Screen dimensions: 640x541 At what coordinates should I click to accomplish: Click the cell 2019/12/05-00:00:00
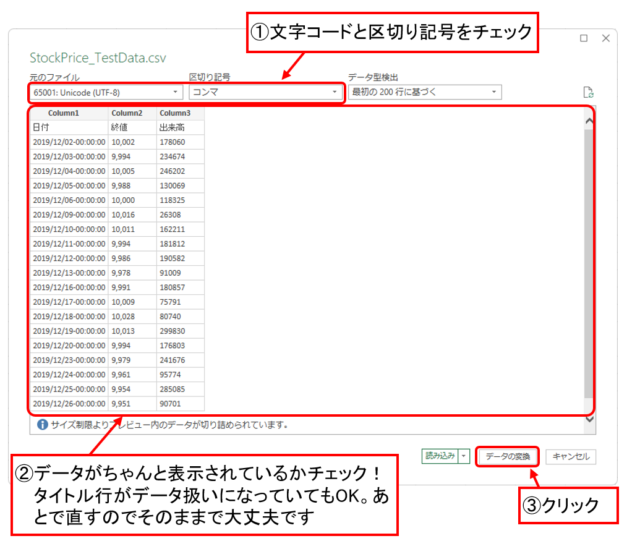pyautogui.click(x=69, y=186)
